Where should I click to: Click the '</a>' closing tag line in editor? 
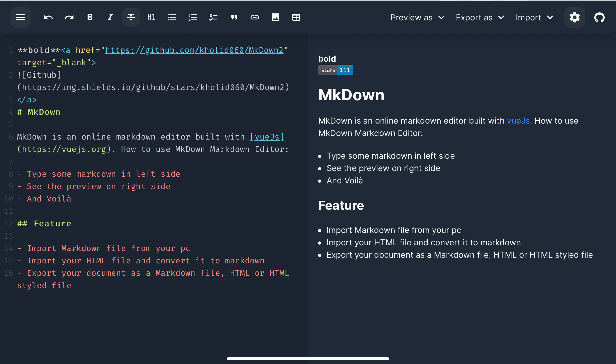point(27,100)
